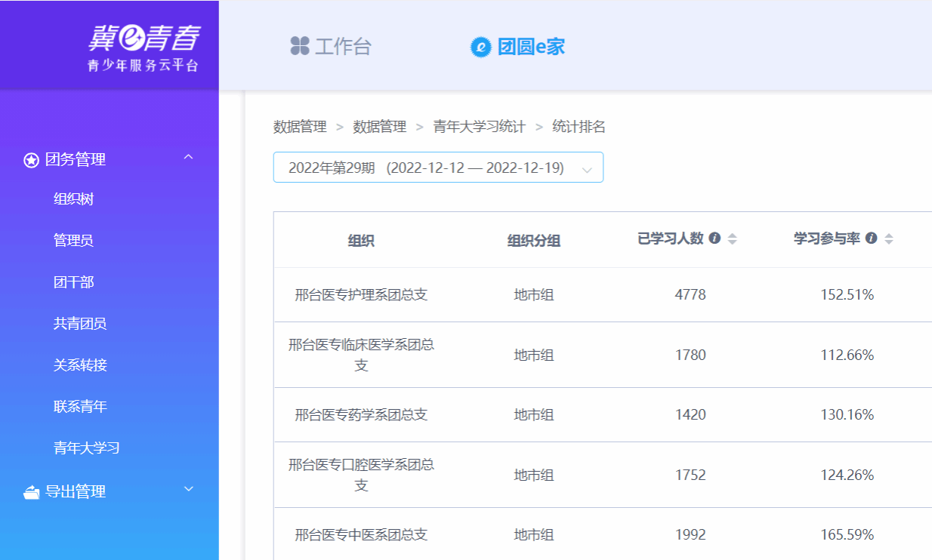The width and height of the screenshot is (932, 560).
Task: Click the info icon next to 已学习人数
Action: (714, 238)
